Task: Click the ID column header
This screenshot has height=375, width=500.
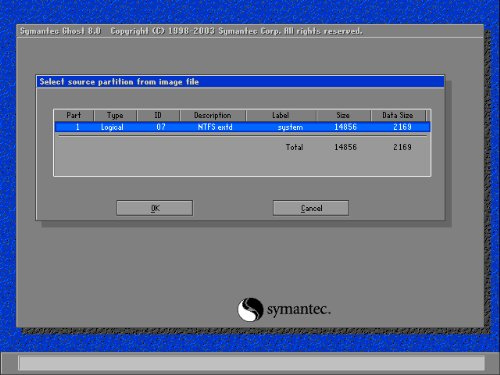Action: point(158,115)
